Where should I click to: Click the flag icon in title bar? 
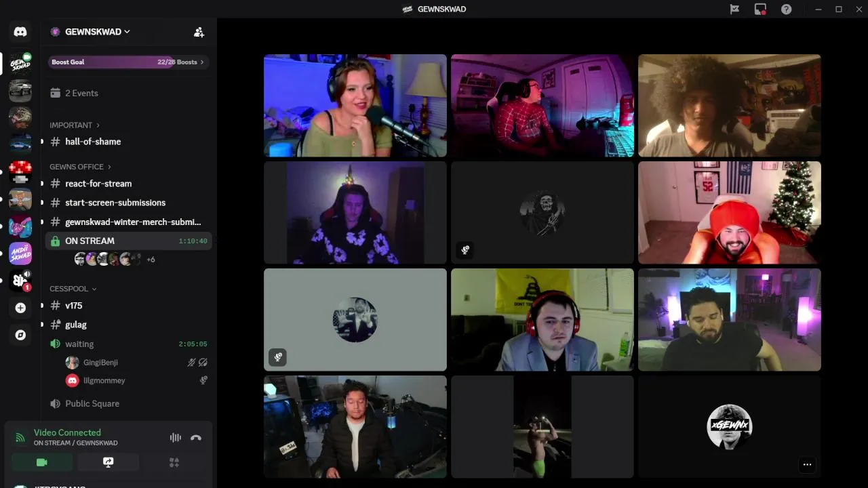pyautogui.click(x=734, y=9)
